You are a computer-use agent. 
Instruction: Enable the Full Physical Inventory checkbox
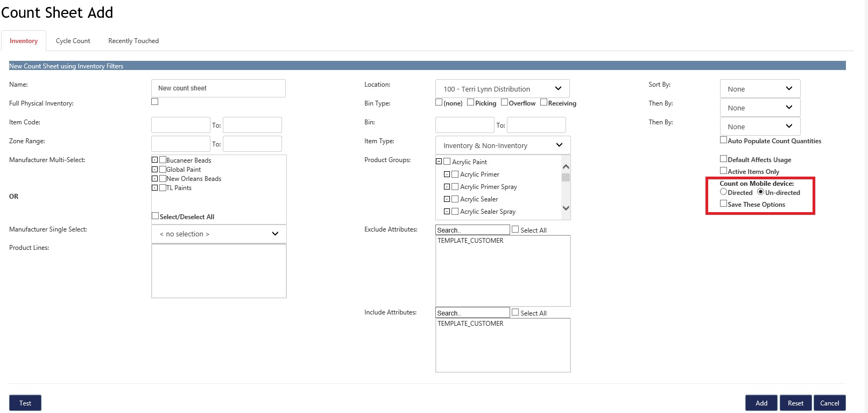click(x=155, y=102)
